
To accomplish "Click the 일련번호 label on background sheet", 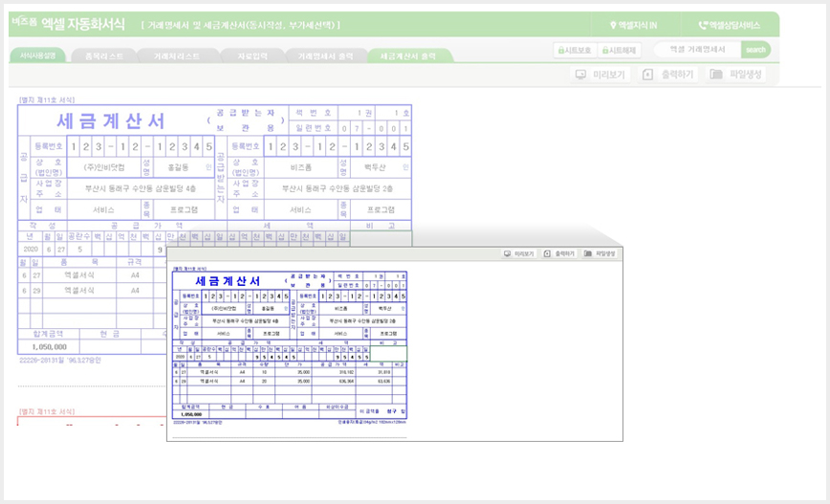I will pos(314,128).
